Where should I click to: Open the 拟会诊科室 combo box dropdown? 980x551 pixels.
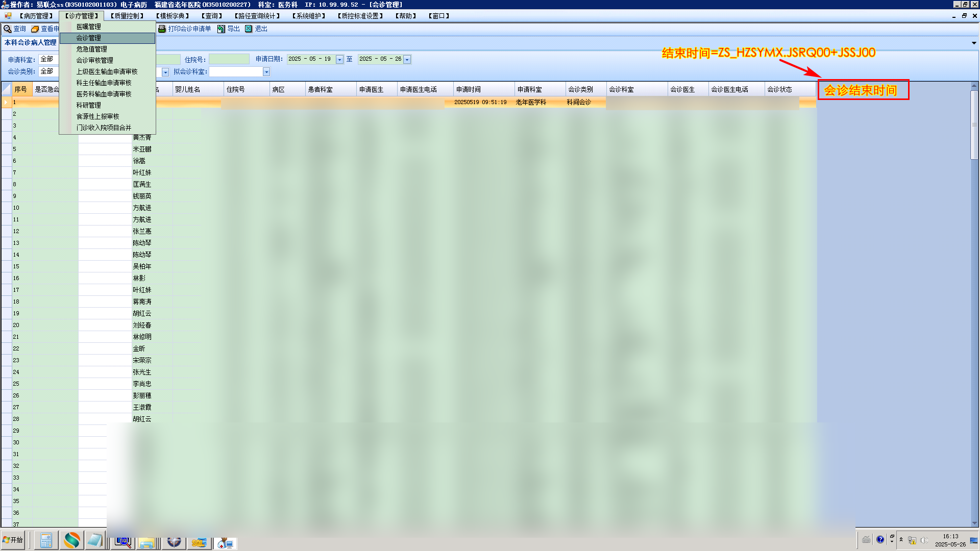[266, 72]
